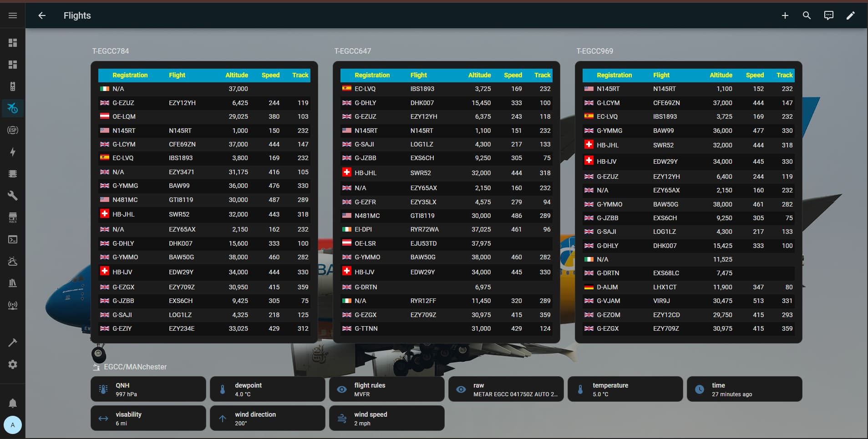Open the second dashboard grid icon in the sidebar
The image size is (868, 439).
click(x=13, y=65)
